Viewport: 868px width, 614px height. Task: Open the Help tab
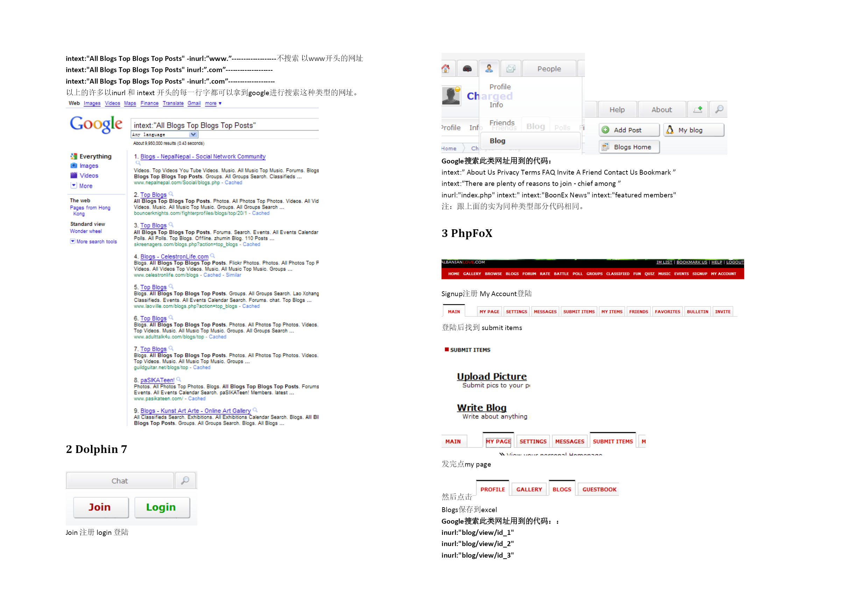pos(617,109)
